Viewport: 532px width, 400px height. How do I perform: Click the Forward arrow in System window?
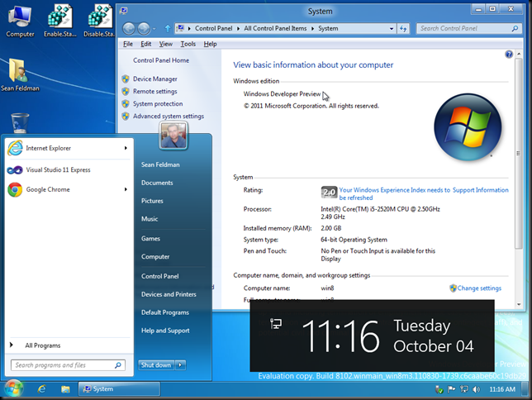[144, 29]
